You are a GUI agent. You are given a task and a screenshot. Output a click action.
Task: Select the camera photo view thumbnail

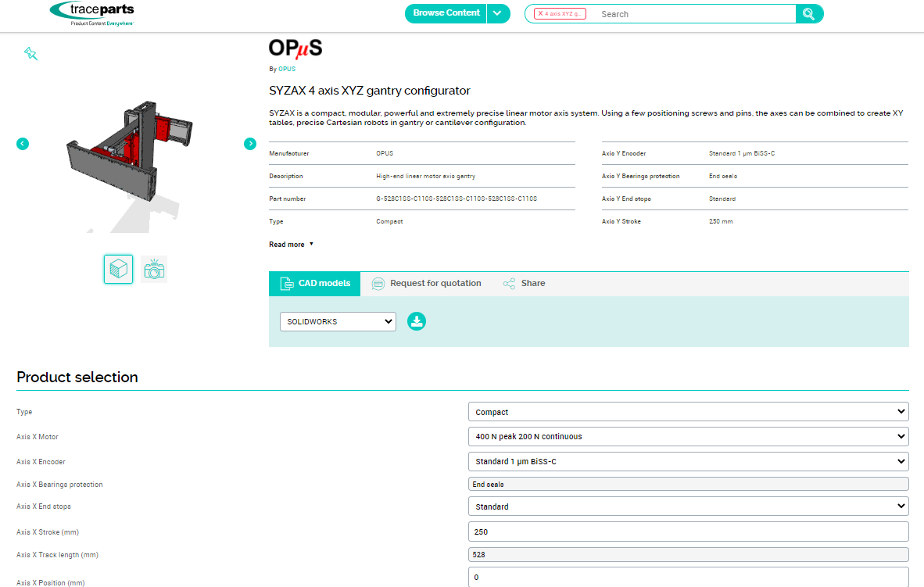(x=154, y=270)
